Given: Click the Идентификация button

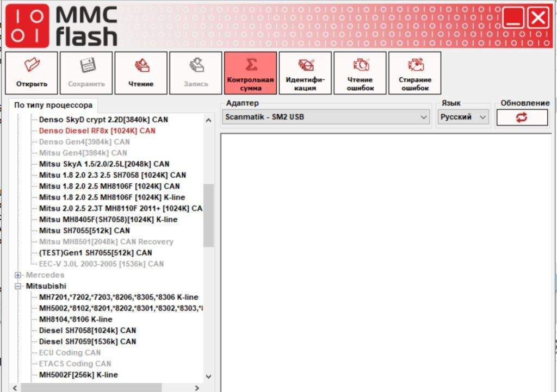Looking at the screenshot, I should [305, 73].
